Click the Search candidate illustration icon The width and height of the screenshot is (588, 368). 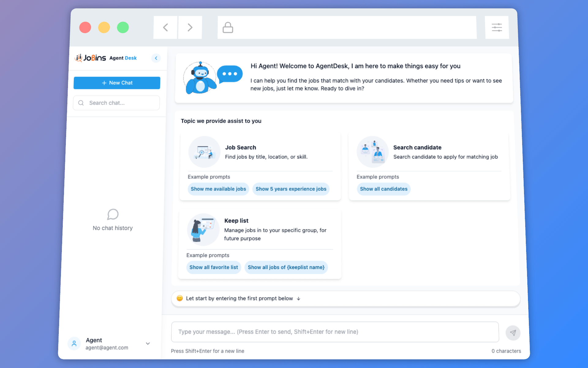[x=372, y=152]
